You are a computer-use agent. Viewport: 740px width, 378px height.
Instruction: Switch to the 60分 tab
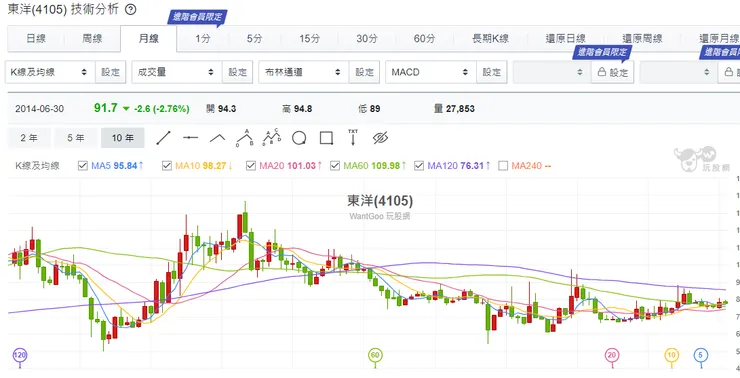pyautogui.click(x=424, y=39)
